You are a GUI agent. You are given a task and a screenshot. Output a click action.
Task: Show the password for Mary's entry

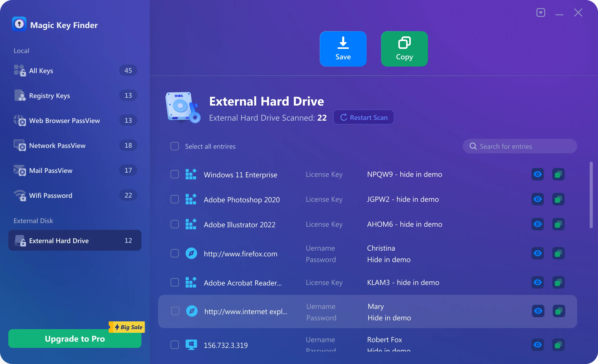point(538,311)
